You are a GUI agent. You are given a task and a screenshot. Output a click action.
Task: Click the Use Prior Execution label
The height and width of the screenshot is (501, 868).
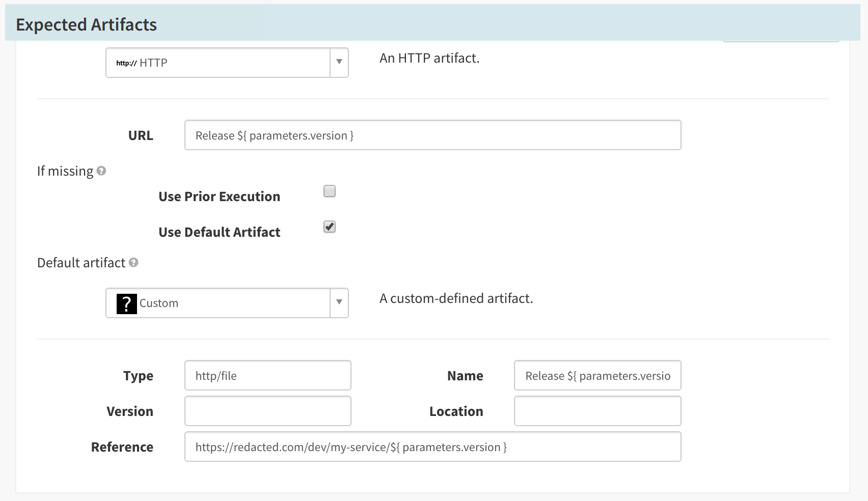[219, 197]
